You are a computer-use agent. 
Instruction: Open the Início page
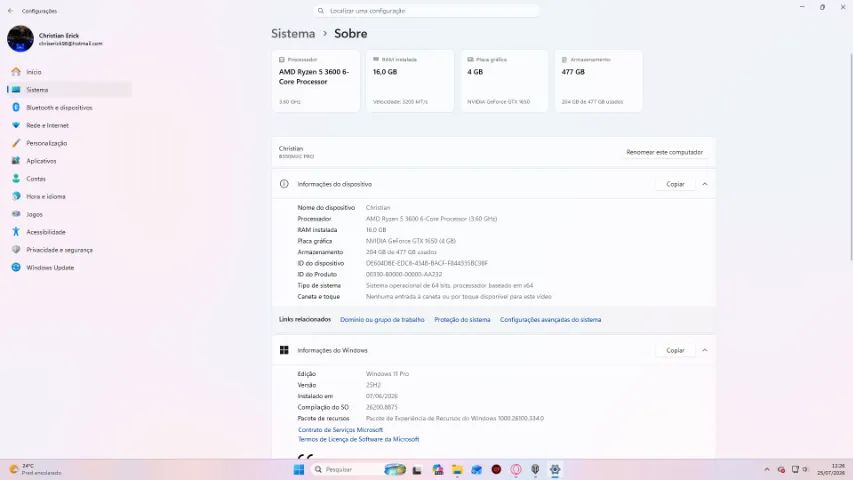[70, 72]
